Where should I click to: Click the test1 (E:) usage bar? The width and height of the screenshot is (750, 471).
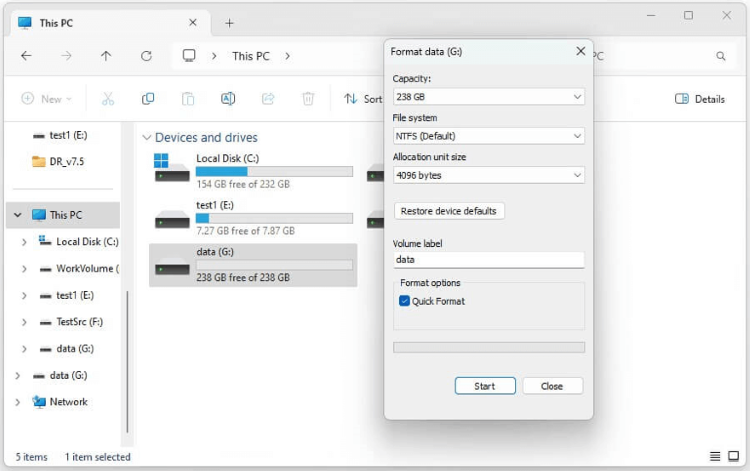point(274,218)
